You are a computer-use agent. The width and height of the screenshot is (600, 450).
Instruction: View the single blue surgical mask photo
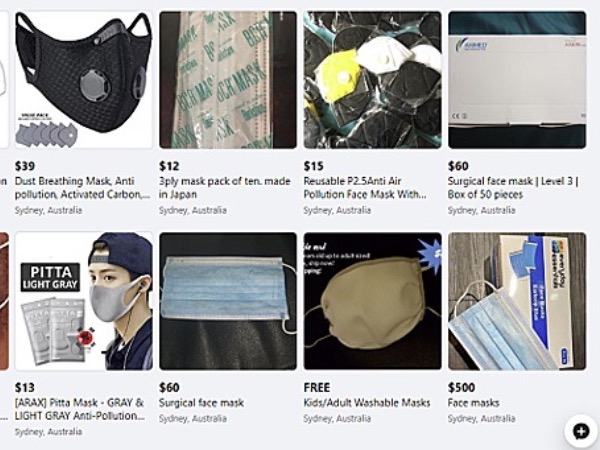click(228, 301)
